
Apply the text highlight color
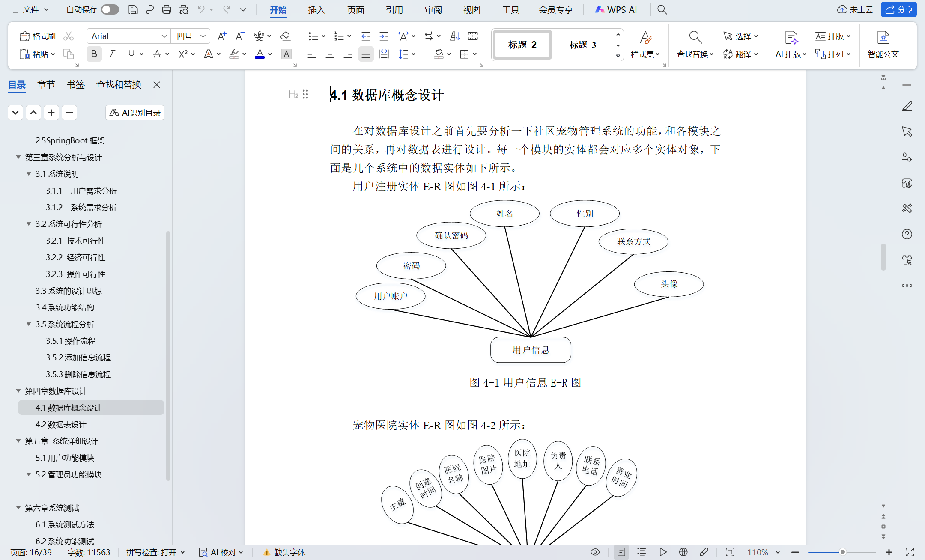pos(234,54)
